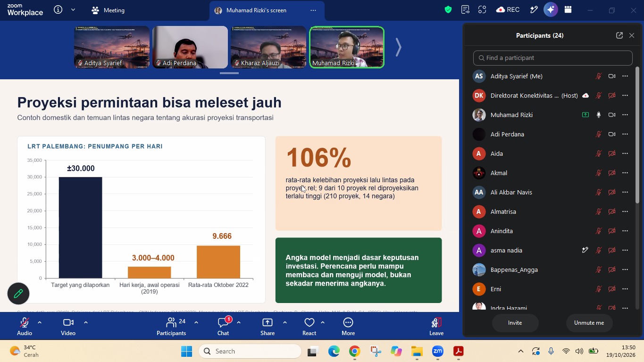Click the Find a participant search field
This screenshot has height=362, width=644.
coord(552,58)
